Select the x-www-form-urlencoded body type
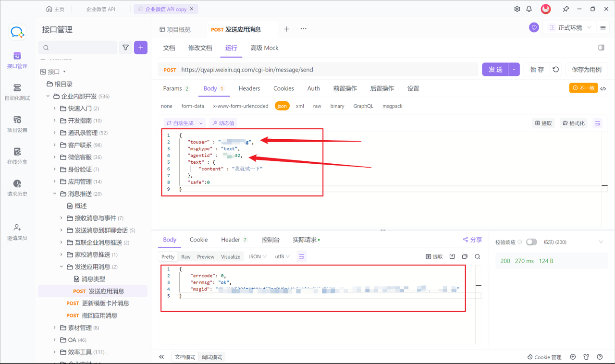 coord(241,106)
